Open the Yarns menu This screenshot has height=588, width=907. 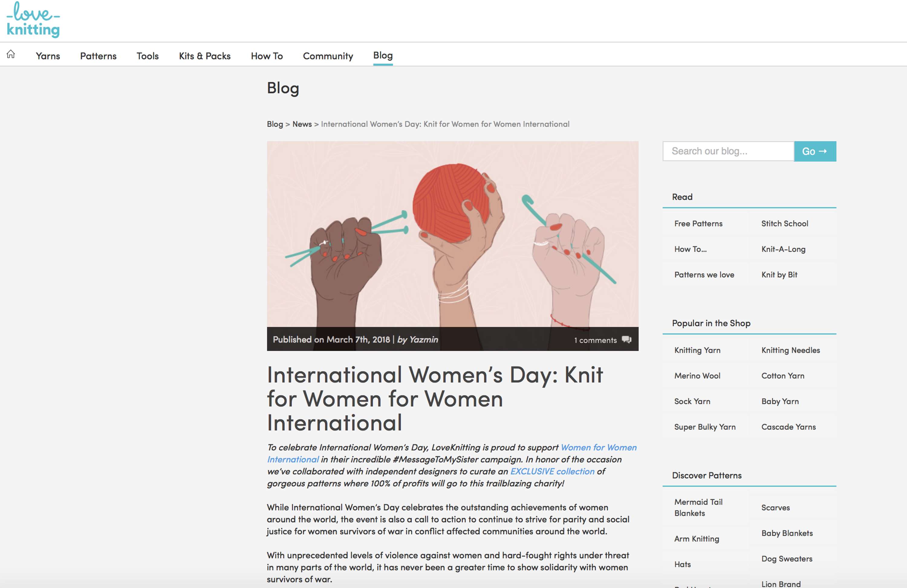tap(48, 56)
